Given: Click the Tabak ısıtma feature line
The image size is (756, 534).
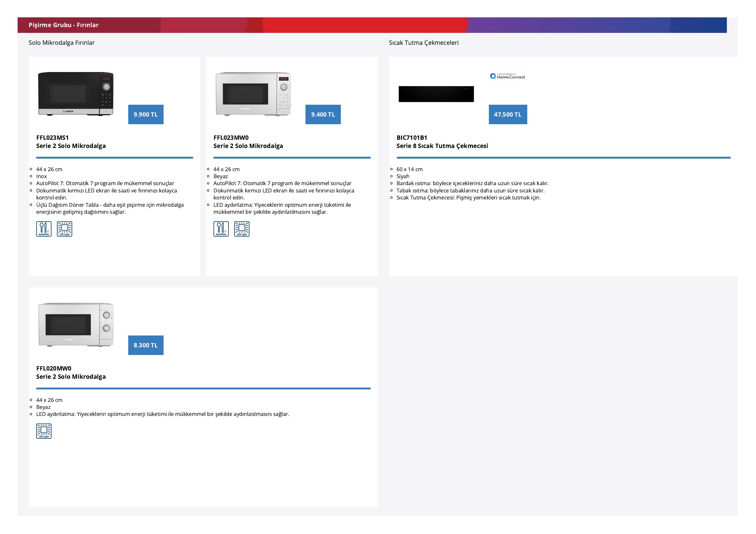Looking at the screenshot, I should coord(470,191).
